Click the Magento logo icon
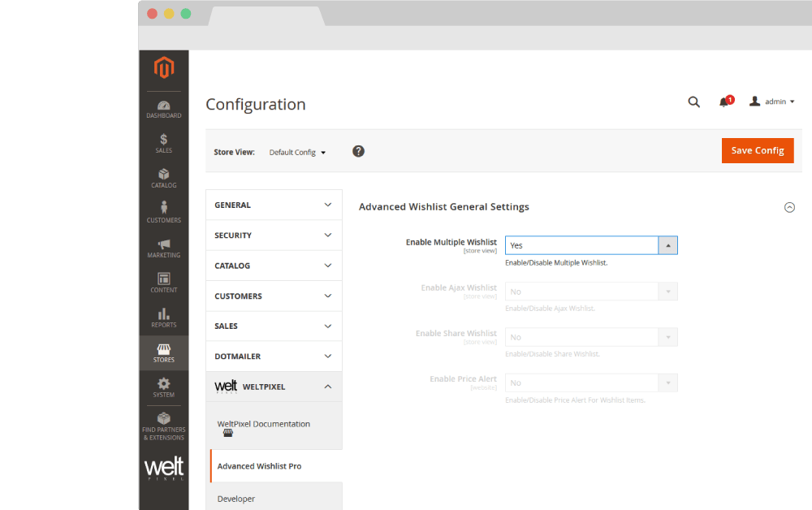The width and height of the screenshot is (812, 510). (164, 68)
